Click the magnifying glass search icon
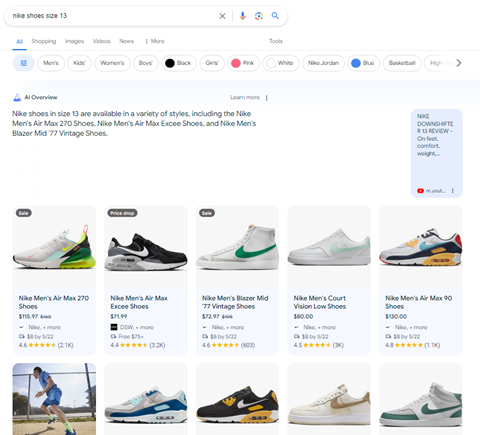This screenshot has height=435, width=480. click(x=275, y=16)
